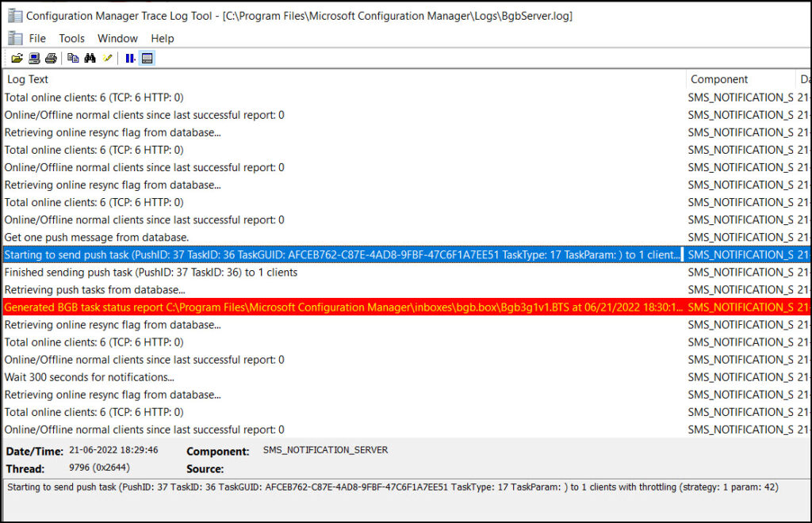The image size is (812, 523).
Task: Open the File menu
Action: 37,38
